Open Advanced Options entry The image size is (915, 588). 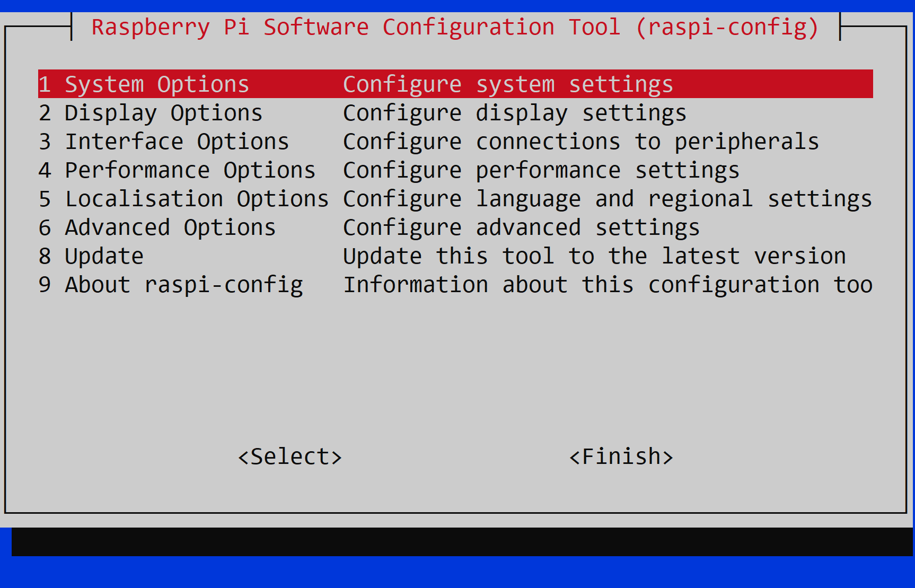point(455,227)
